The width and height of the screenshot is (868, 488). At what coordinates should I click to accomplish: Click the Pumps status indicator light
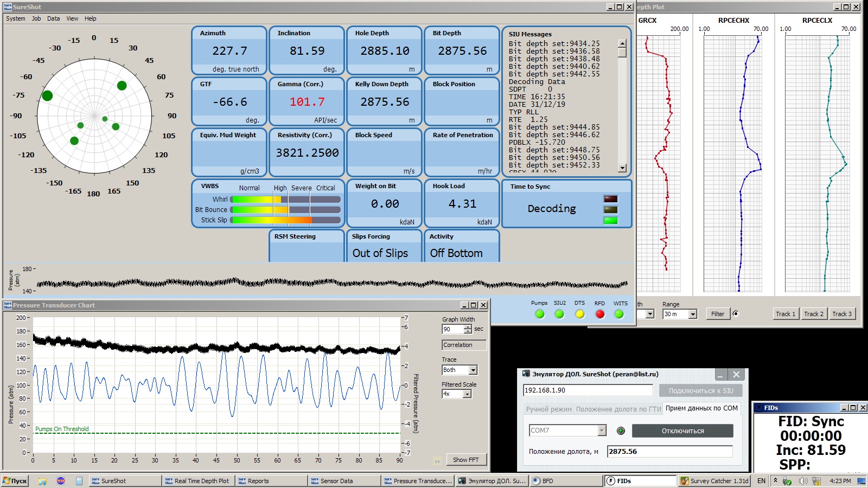[539, 314]
